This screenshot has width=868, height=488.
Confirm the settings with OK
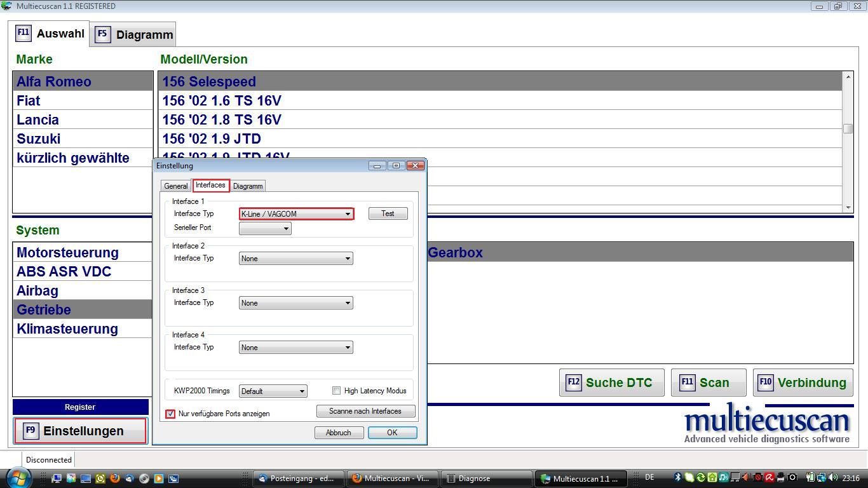coord(392,433)
